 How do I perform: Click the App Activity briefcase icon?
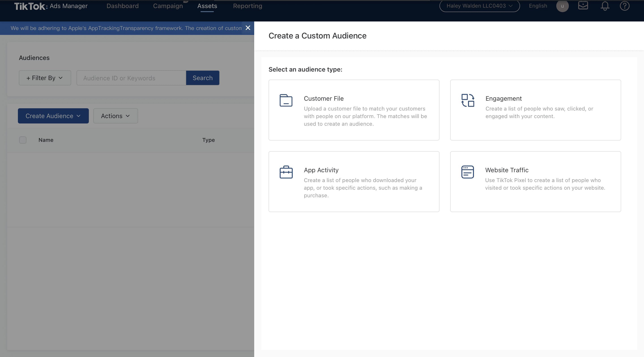pyautogui.click(x=286, y=172)
